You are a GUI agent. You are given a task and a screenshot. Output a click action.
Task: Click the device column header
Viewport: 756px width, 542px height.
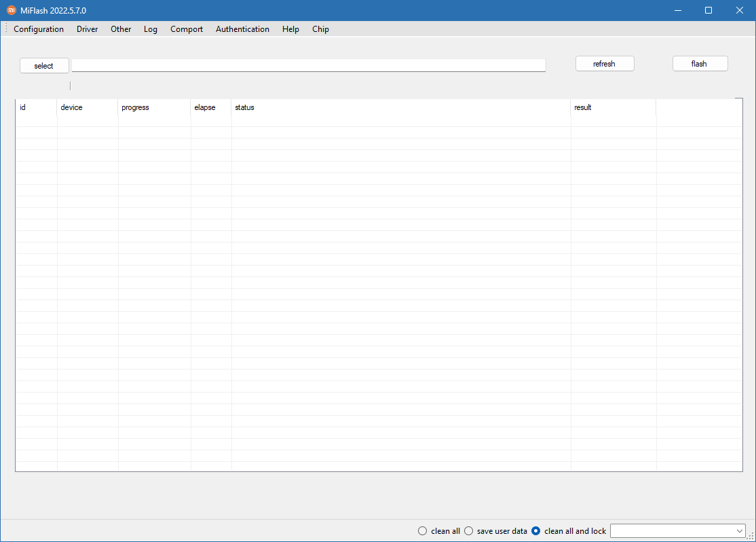(x=88, y=107)
